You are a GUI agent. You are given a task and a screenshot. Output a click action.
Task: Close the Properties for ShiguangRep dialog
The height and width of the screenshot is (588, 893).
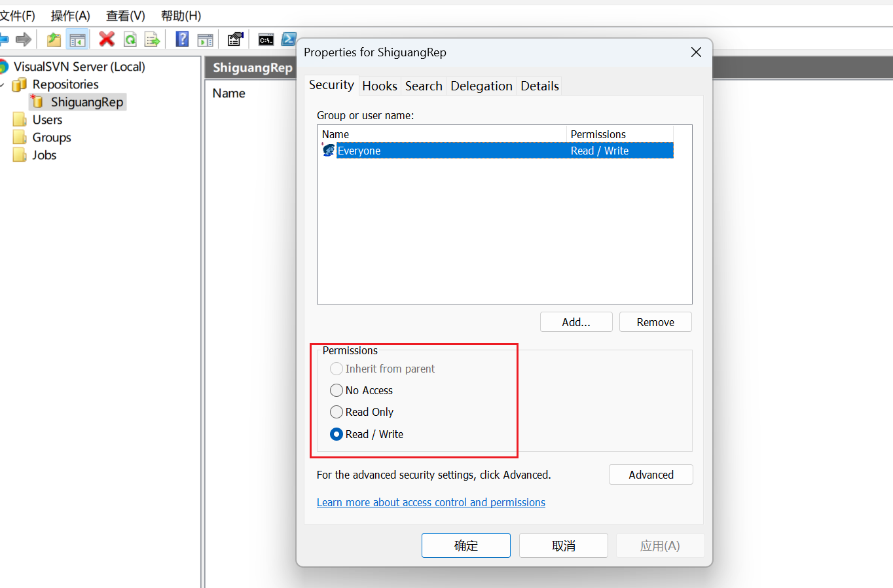(x=696, y=52)
